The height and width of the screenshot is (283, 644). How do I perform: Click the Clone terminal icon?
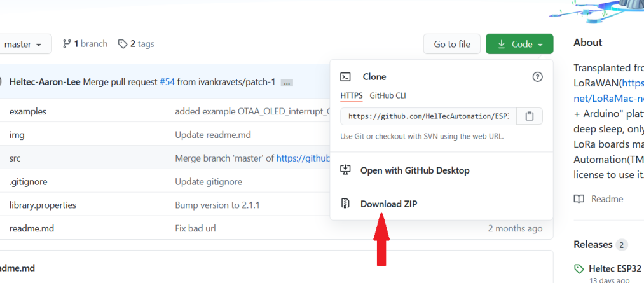[x=345, y=77]
